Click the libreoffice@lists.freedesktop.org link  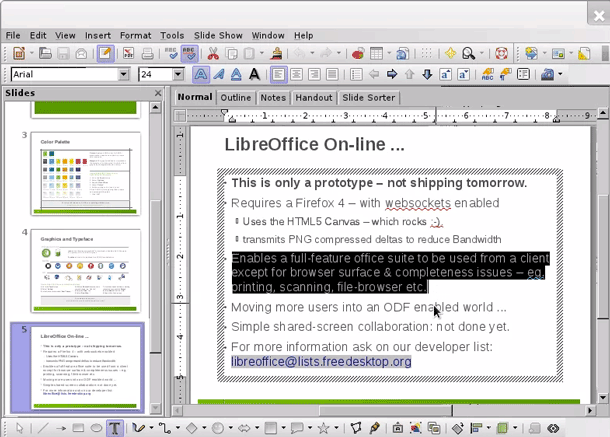tap(321, 362)
